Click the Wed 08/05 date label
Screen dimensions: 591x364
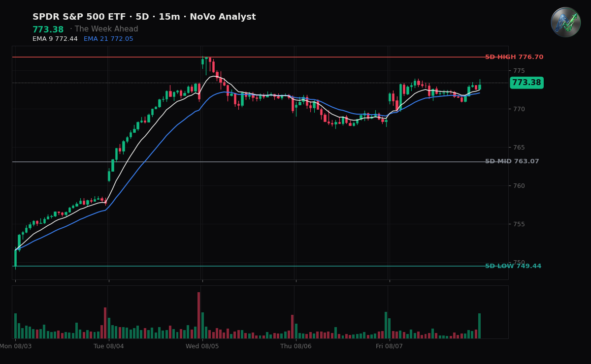coord(202,346)
